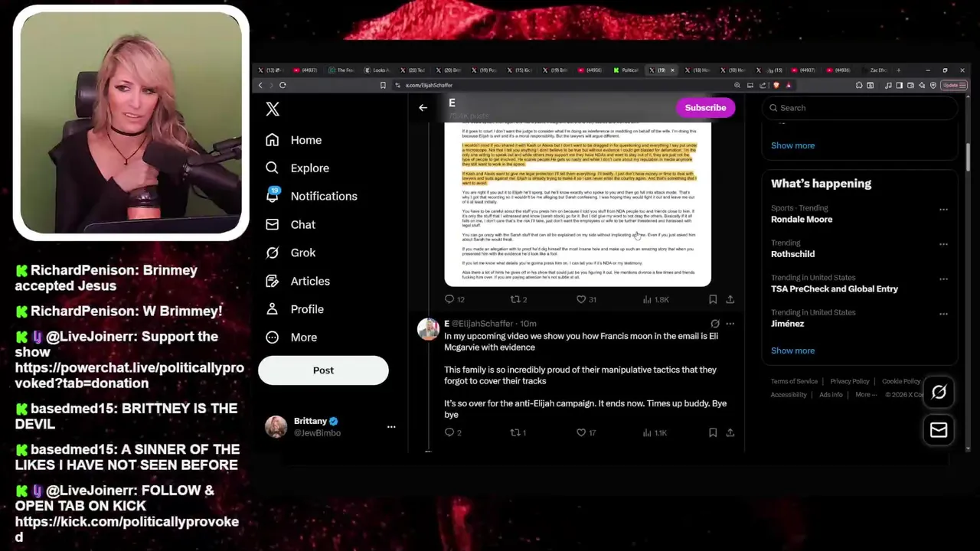View analytics showing 1.8K views
980x551 pixels.
(655, 299)
